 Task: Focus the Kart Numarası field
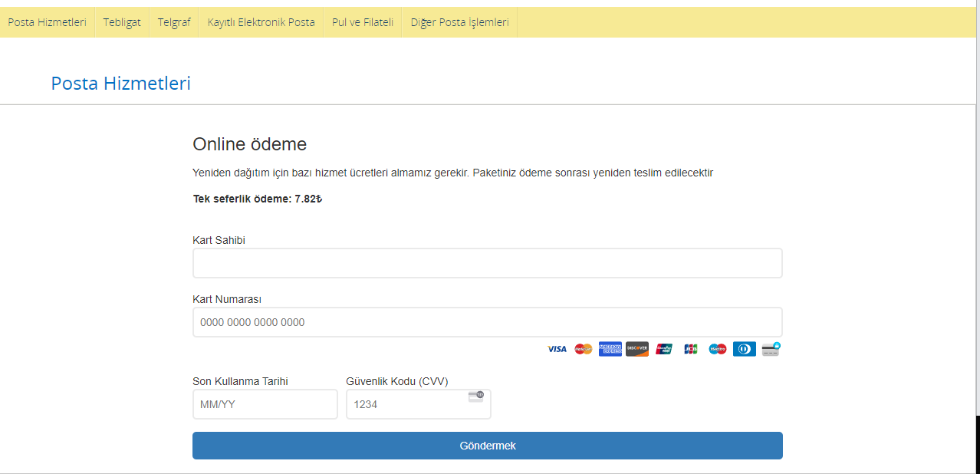tap(488, 322)
